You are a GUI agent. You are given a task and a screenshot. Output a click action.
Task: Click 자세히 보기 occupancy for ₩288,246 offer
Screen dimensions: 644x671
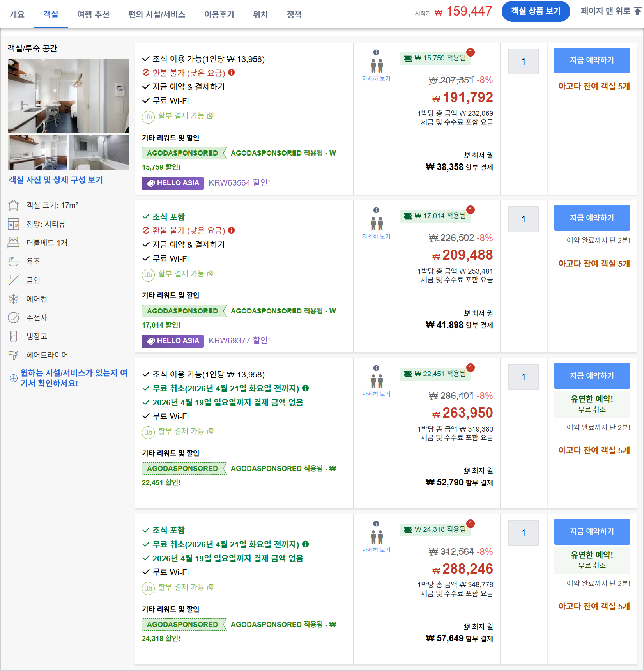(376, 550)
